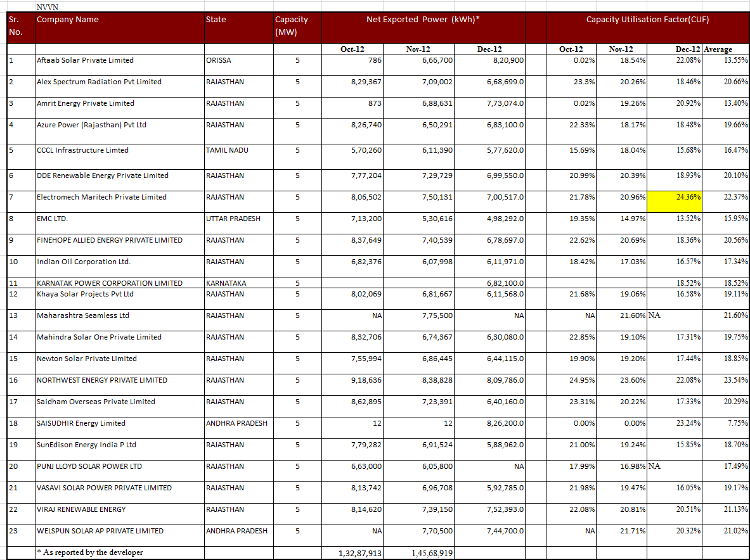Click the '5,70,260' Oct-12 power cell
Image resolution: width=750 pixels, height=560 pixels.
click(x=352, y=156)
